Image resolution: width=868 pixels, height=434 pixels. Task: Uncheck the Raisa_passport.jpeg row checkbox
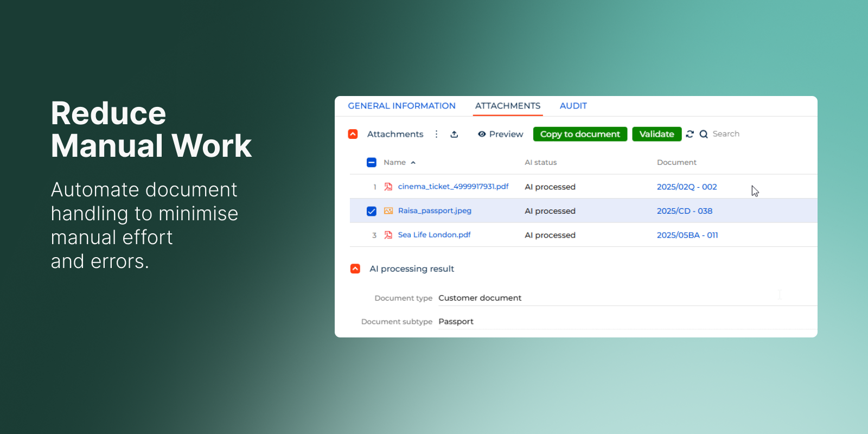click(x=372, y=211)
